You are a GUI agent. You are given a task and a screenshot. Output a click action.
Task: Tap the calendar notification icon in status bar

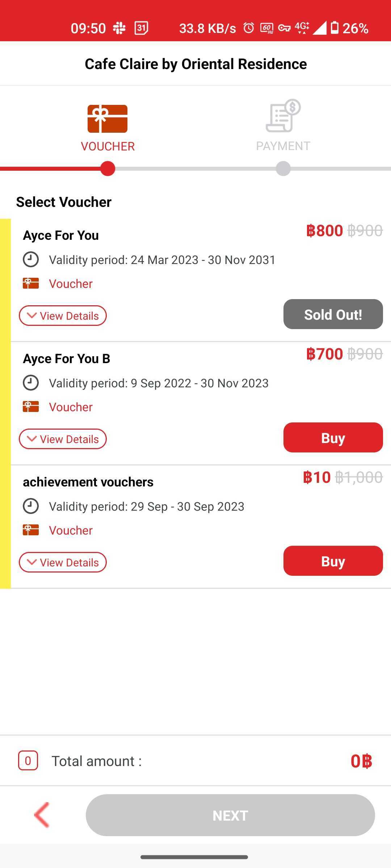tap(141, 28)
